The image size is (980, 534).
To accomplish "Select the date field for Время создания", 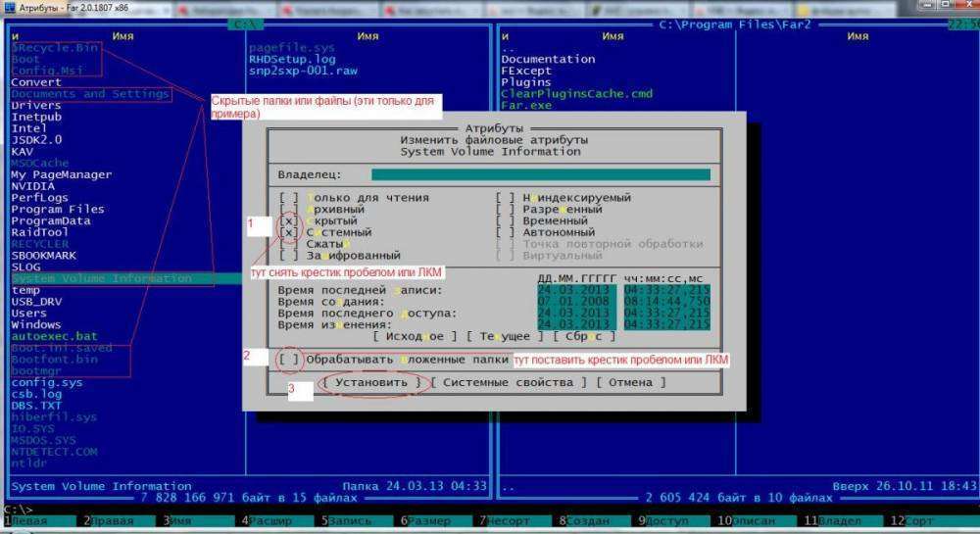I will [576, 302].
